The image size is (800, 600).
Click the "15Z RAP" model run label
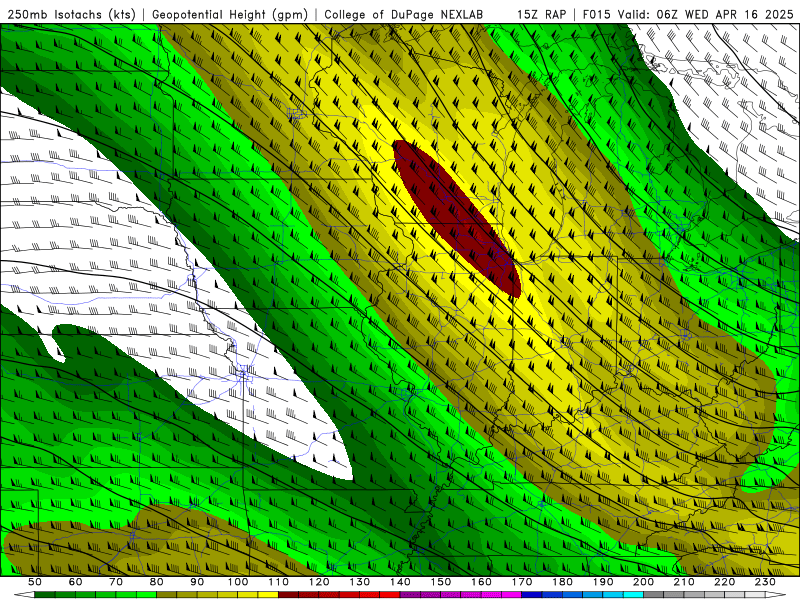(541, 14)
